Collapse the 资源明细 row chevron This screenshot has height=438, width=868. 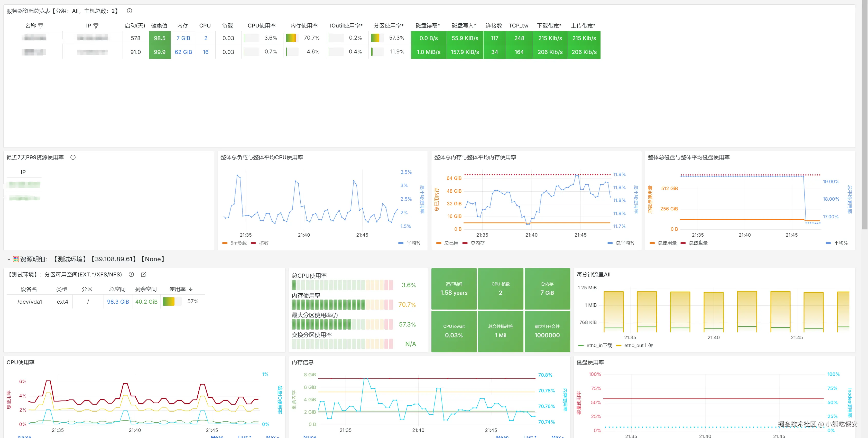click(x=9, y=259)
